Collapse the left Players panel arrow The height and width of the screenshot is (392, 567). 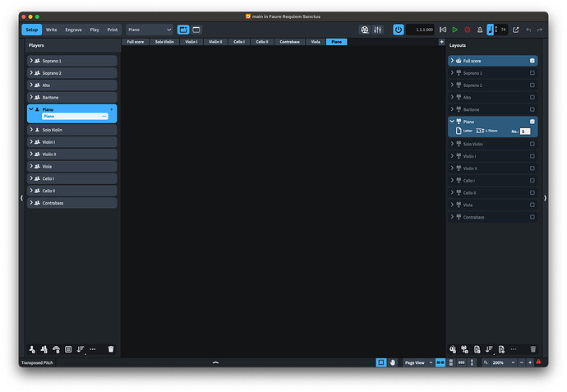(21, 198)
